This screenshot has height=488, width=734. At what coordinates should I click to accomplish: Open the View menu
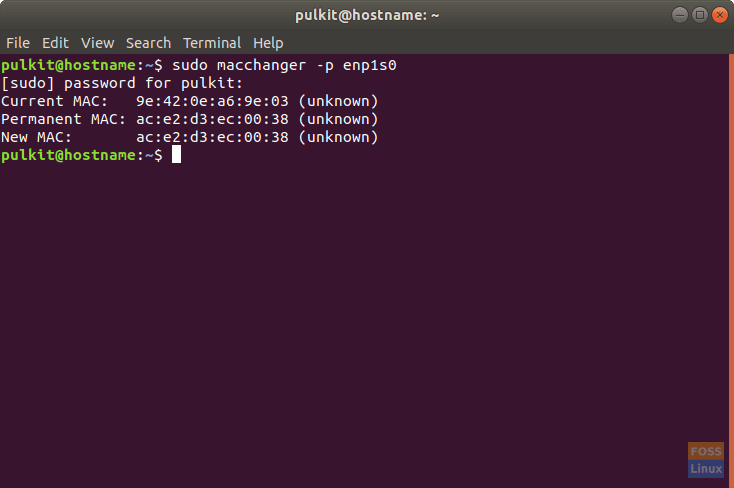click(x=97, y=43)
